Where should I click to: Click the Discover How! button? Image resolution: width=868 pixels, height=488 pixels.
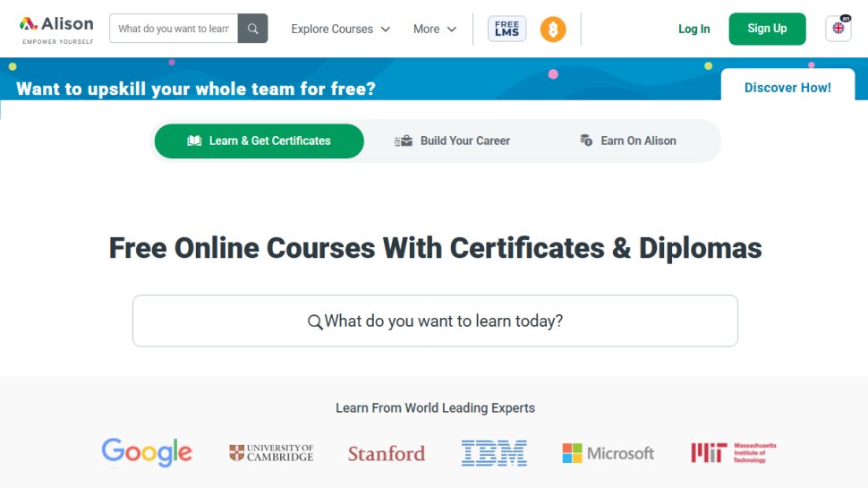[787, 87]
